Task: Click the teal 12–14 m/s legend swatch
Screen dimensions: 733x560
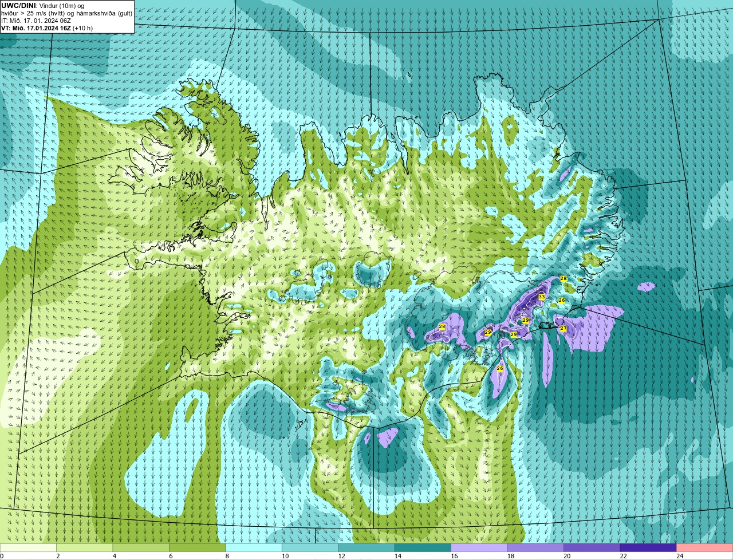Action: tap(366, 547)
